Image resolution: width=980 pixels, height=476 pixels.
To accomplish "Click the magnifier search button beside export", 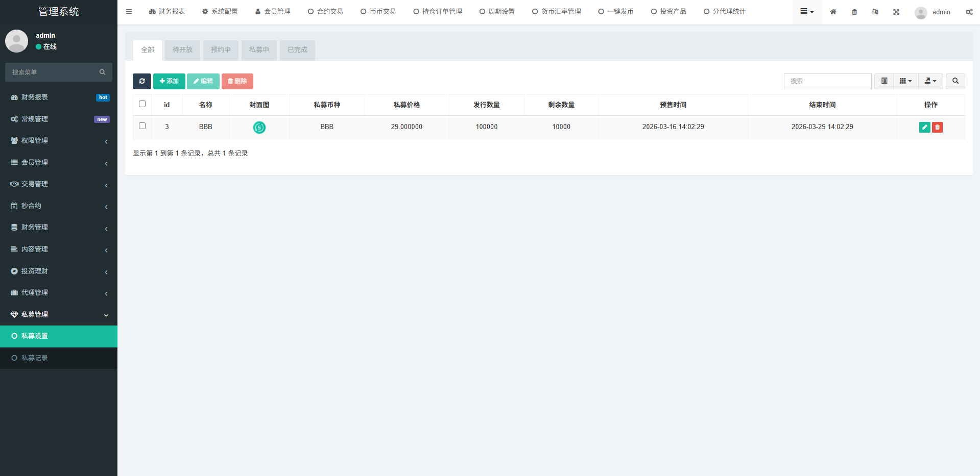I will coord(955,81).
